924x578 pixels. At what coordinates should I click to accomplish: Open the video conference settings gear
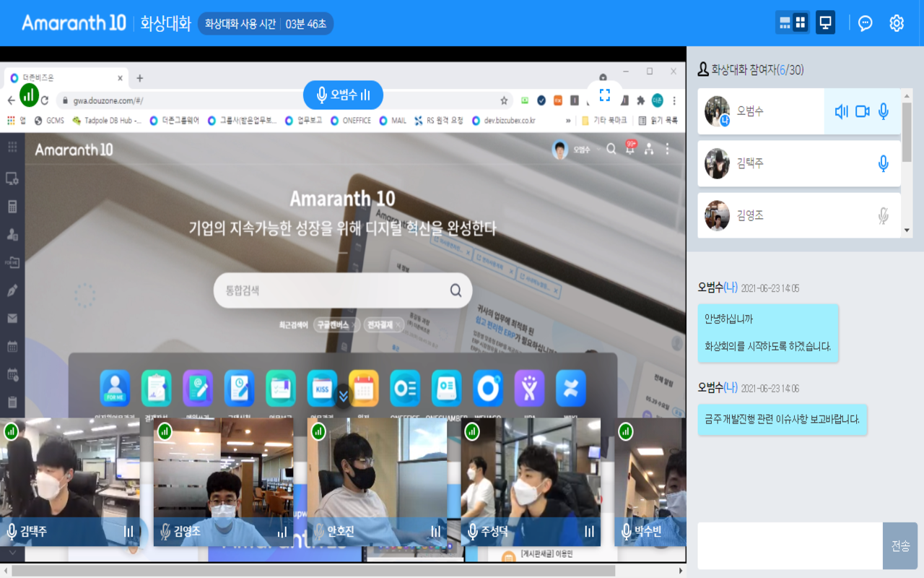[896, 22]
